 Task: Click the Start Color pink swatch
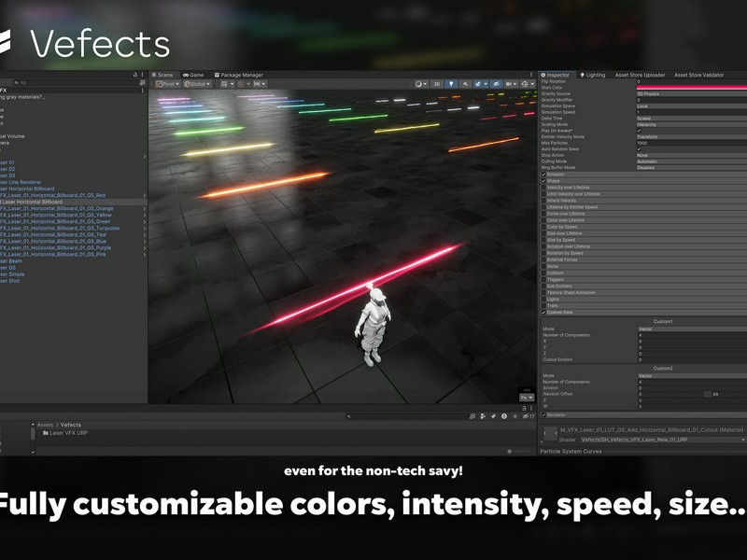click(x=692, y=88)
